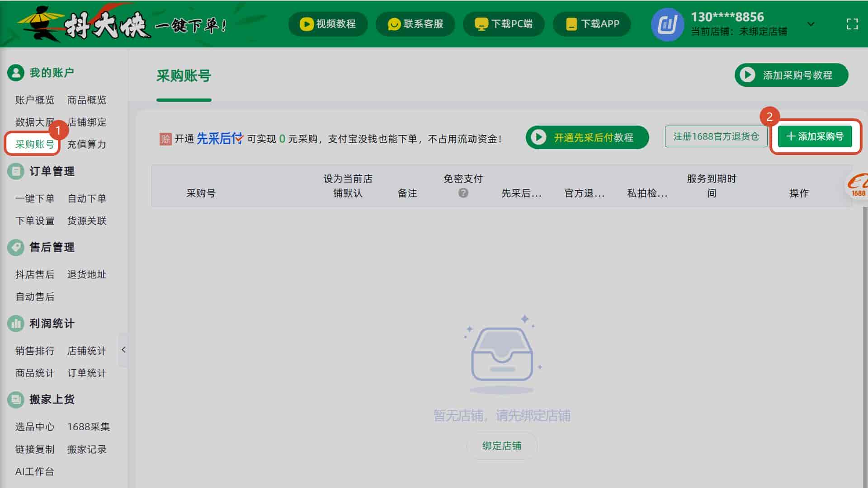Toggle fullscreen mode icon
The width and height of the screenshot is (868, 488).
point(852,24)
